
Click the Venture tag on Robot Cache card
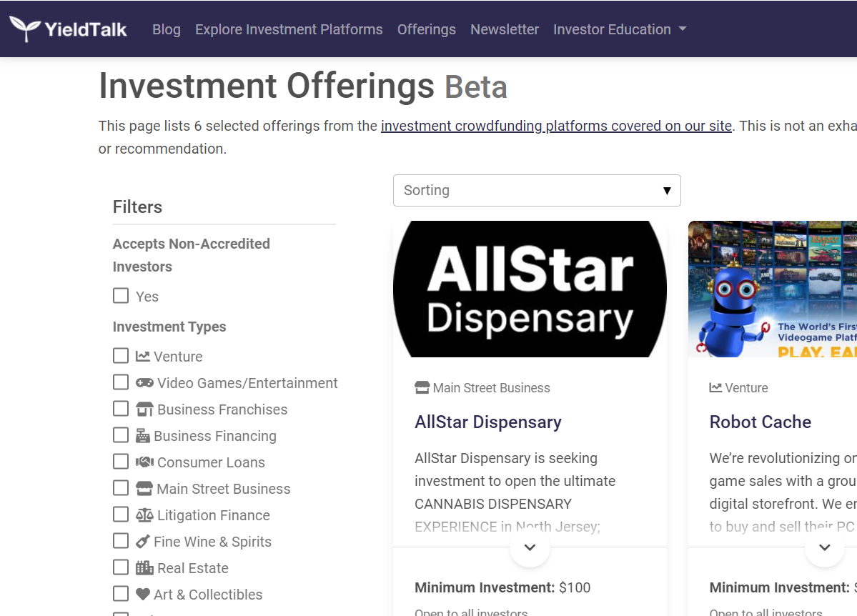point(746,387)
